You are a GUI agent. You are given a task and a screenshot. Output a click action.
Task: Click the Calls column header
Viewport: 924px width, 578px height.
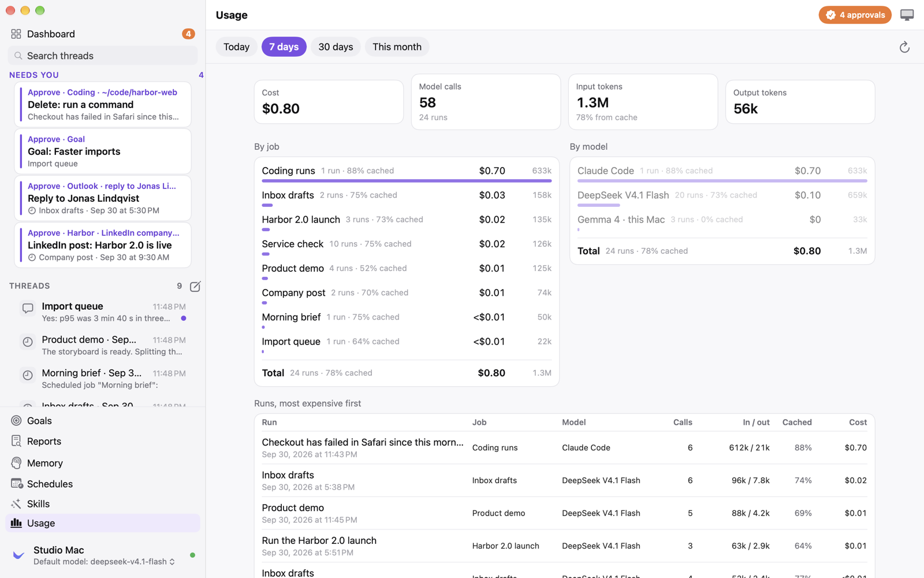click(683, 422)
